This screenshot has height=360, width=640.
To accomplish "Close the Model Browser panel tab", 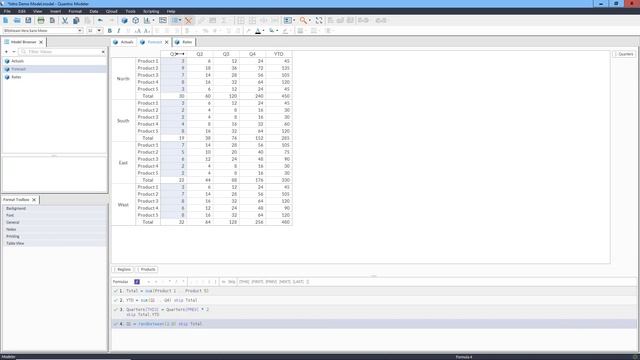I will (41, 42).
